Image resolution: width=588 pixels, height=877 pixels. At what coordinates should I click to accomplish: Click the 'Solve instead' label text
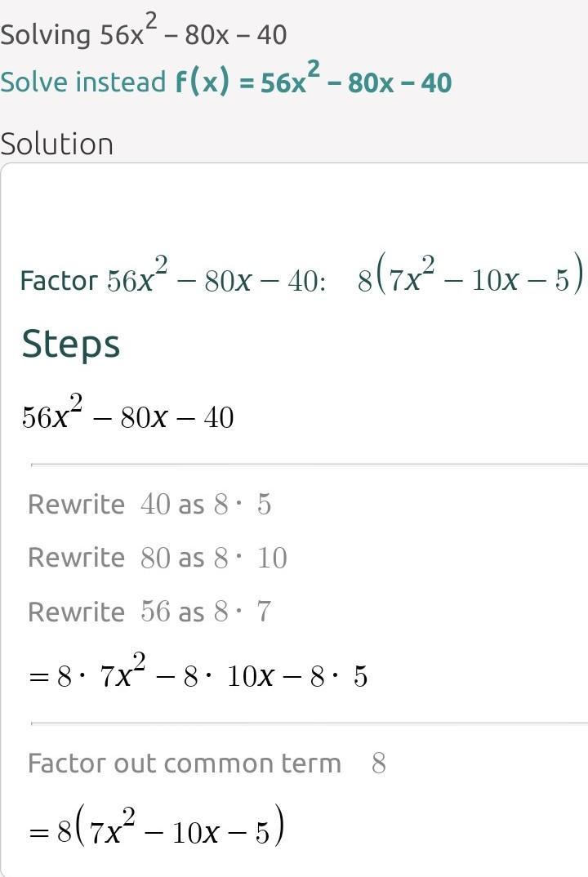click(82, 82)
